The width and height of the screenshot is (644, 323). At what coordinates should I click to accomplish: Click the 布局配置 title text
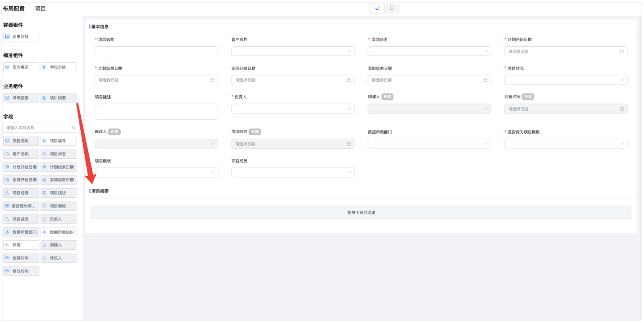pos(13,9)
